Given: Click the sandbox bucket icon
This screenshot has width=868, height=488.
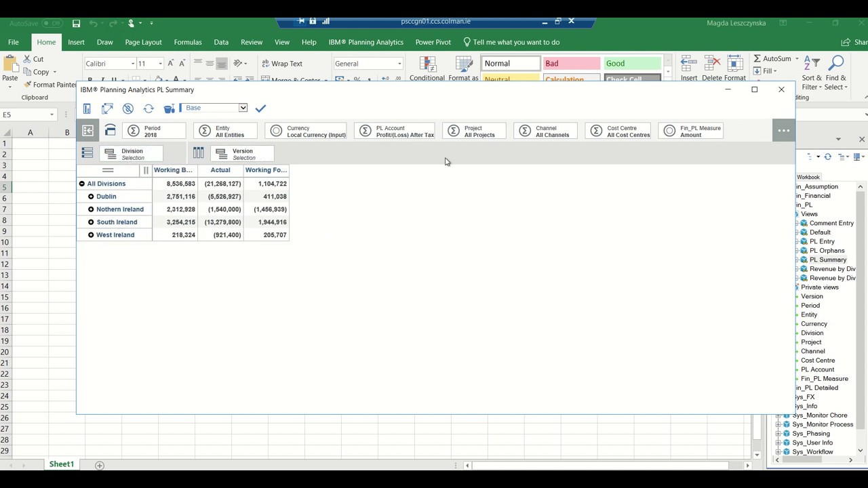Looking at the screenshot, I should (x=169, y=108).
